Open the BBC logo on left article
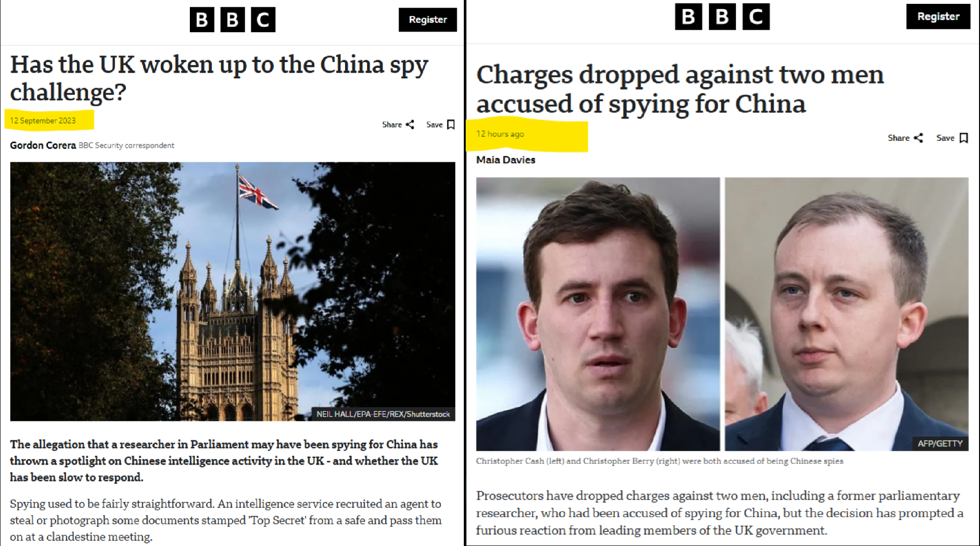 tap(233, 20)
